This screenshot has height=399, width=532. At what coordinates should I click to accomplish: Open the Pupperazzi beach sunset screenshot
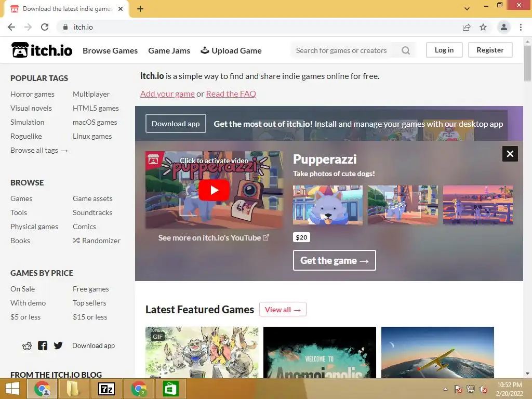478,205
